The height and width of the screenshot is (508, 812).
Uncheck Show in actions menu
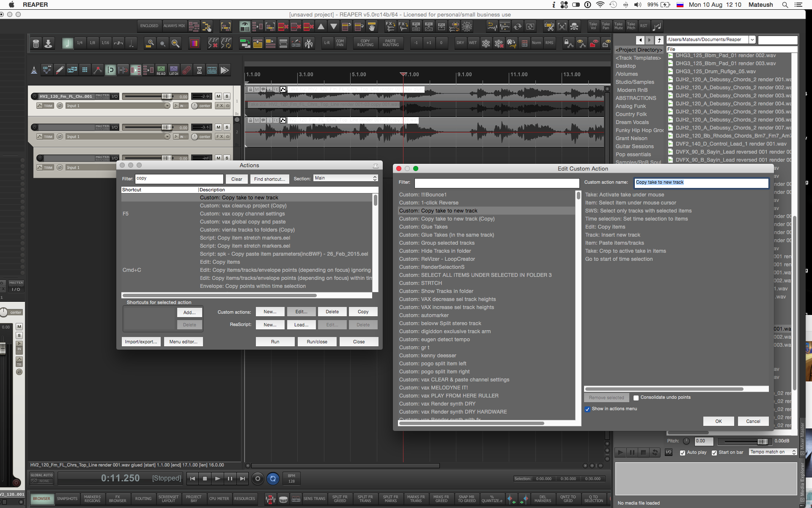(x=587, y=409)
